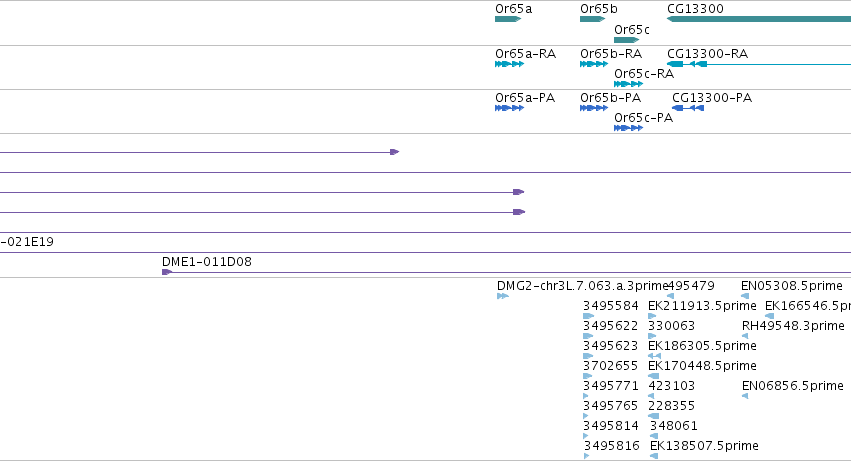Screen dimensions: 851x461
Task: Click the Or65c gene label
Action: coord(632,29)
